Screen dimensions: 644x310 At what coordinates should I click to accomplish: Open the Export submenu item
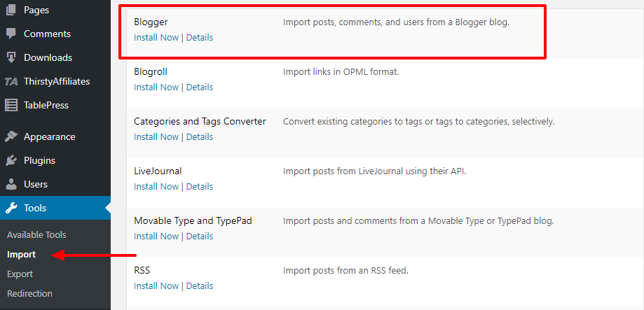(x=20, y=274)
